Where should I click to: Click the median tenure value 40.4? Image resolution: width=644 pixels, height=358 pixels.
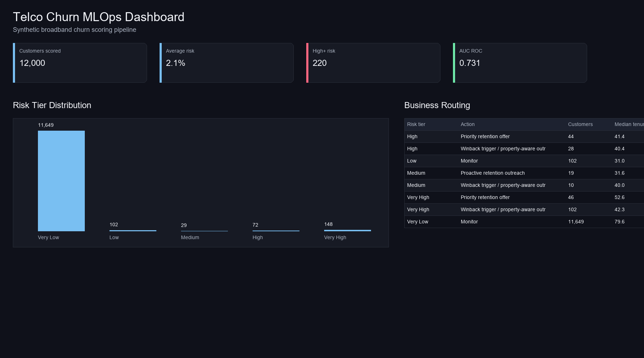620,149
